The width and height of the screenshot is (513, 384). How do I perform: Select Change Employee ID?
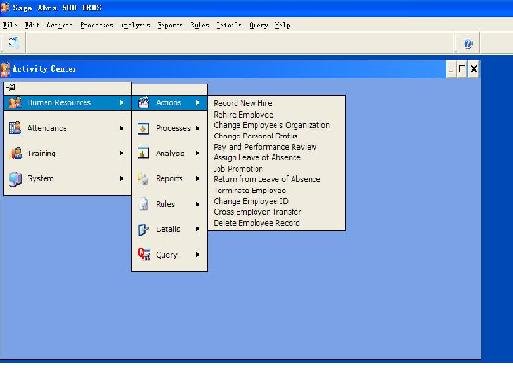(x=251, y=201)
